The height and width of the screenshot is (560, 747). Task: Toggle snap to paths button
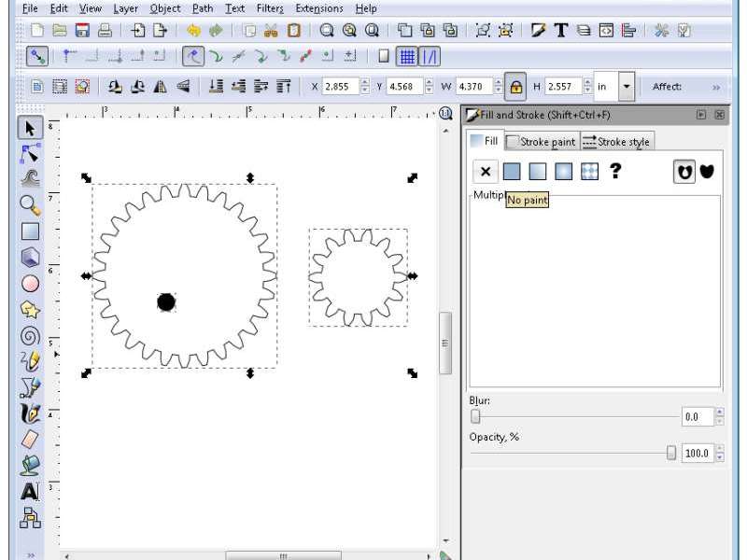(216, 56)
